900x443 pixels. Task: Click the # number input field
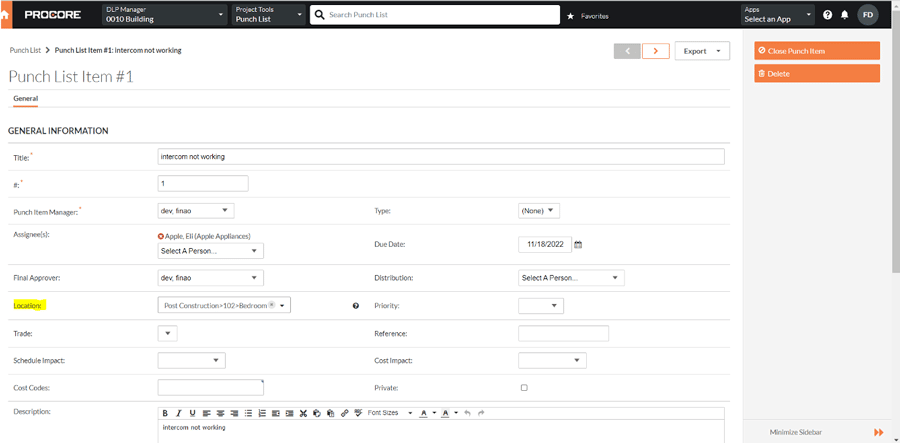point(203,184)
